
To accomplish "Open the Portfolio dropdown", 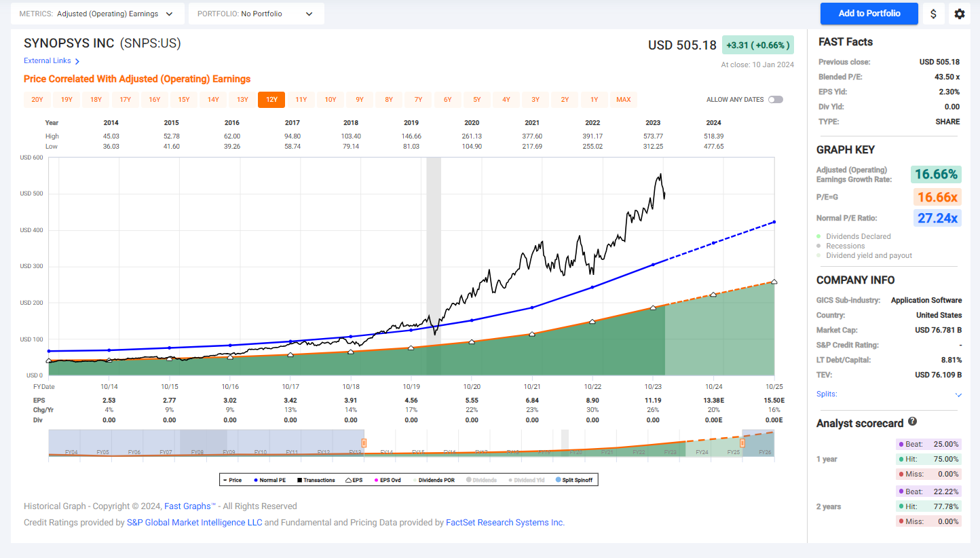I will pos(256,14).
